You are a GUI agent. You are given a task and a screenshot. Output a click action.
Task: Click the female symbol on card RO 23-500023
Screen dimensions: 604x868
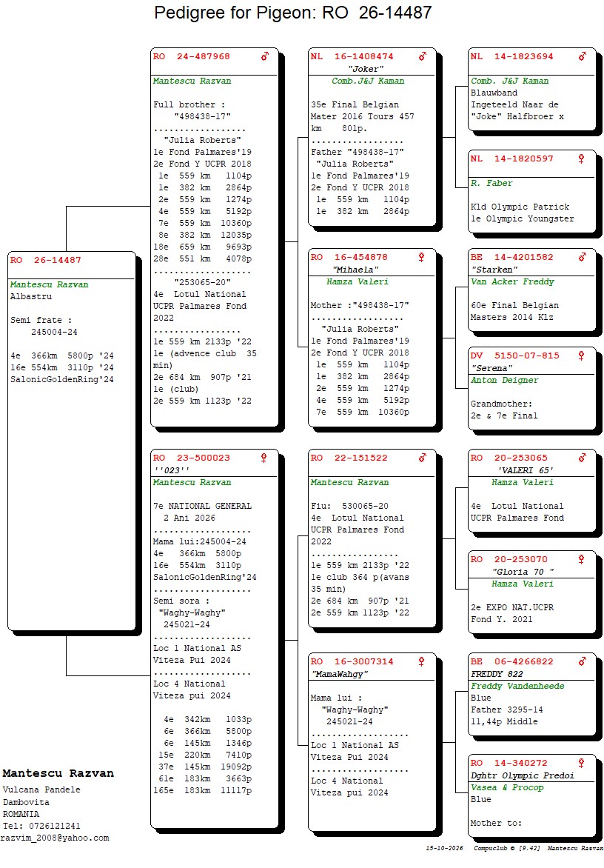(x=264, y=458)
